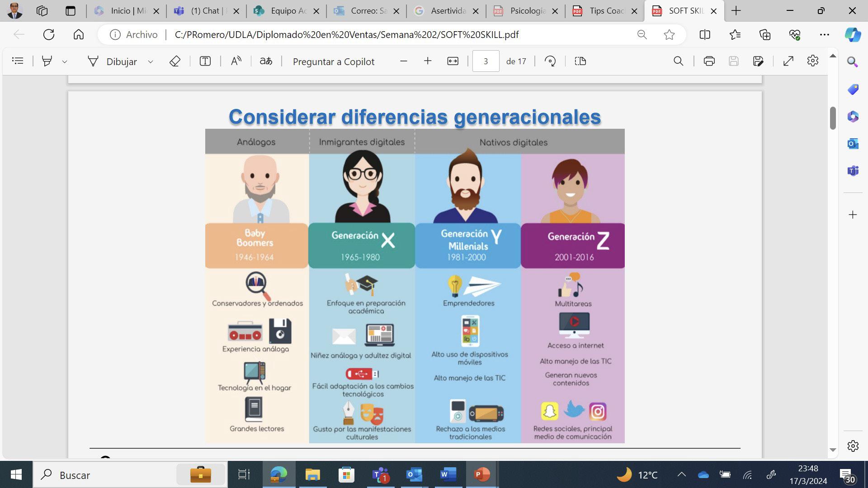Toggle fit to width view
Viewport: 868px width, 488px height.
pyautogui.click(x=453, y=61)
